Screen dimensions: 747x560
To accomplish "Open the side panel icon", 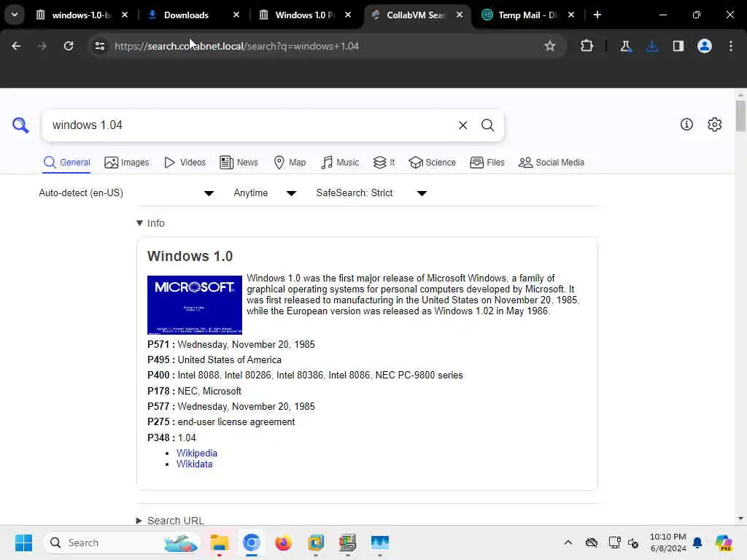I will click(678, 46).
